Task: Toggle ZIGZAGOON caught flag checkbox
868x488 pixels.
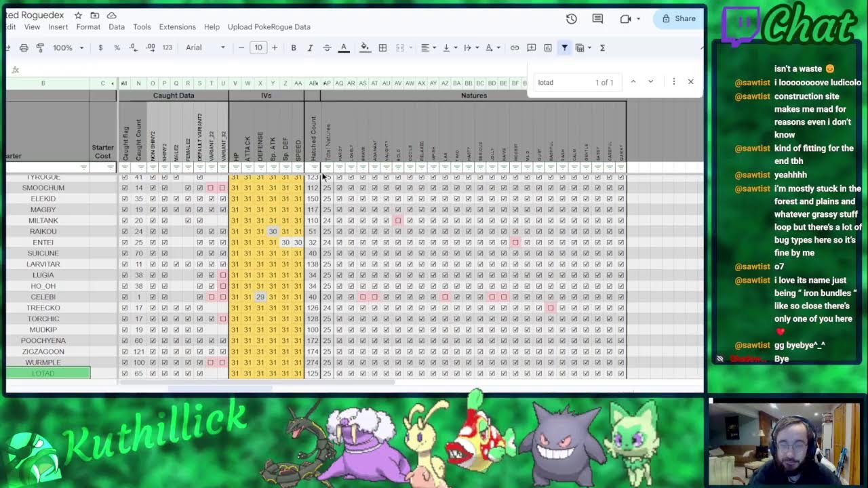Action: 124,351
